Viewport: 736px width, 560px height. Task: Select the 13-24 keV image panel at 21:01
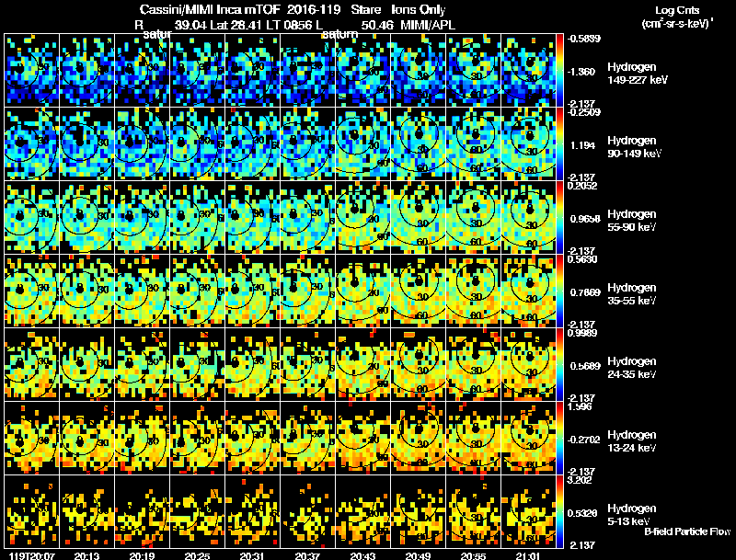pyautogui.click(x=528, y=439)
